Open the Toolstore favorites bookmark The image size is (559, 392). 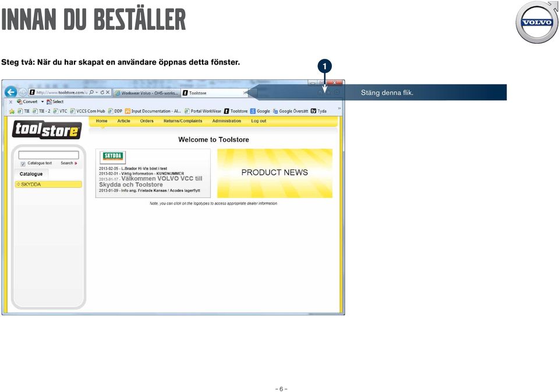coord(236,111)
